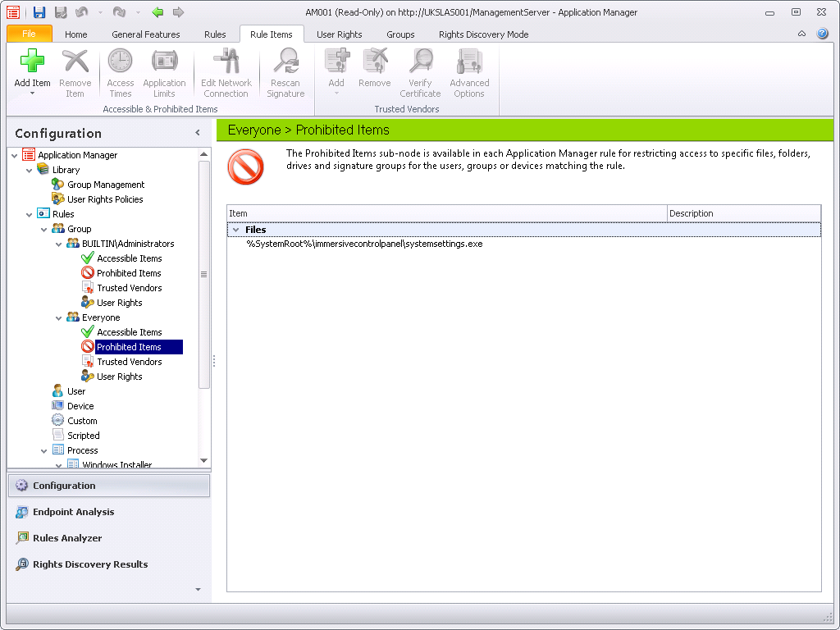Screen dimensions: 840x630
Task: Select the systemsettings.exe prohibited file
Action: (x=364, y=244)
